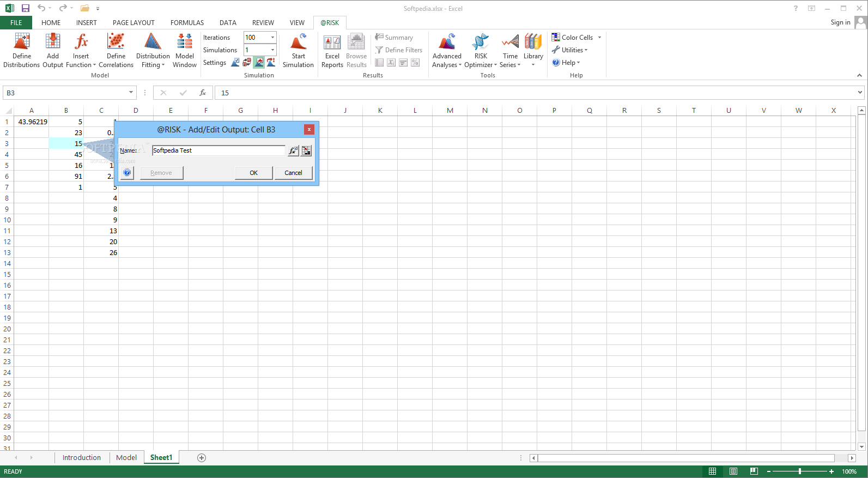Collapse the ribbon with the chevron
The width and height of the screenshot is (868, 478).
[859, 75]
